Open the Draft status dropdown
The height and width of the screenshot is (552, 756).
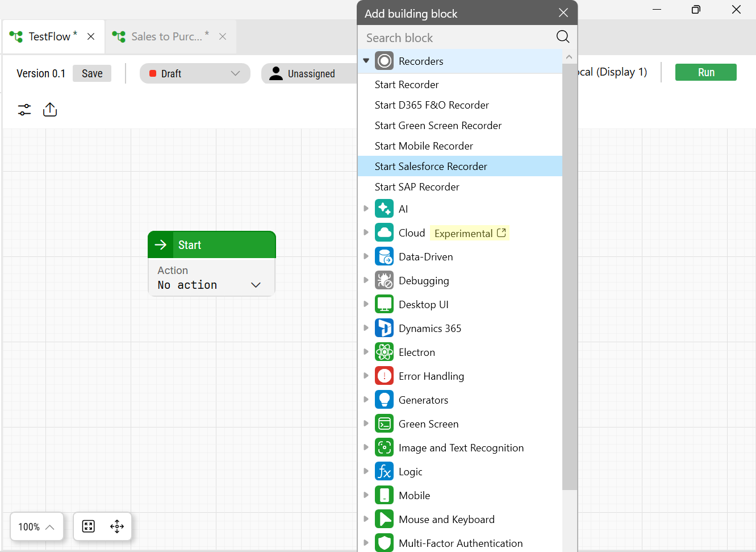195,73
